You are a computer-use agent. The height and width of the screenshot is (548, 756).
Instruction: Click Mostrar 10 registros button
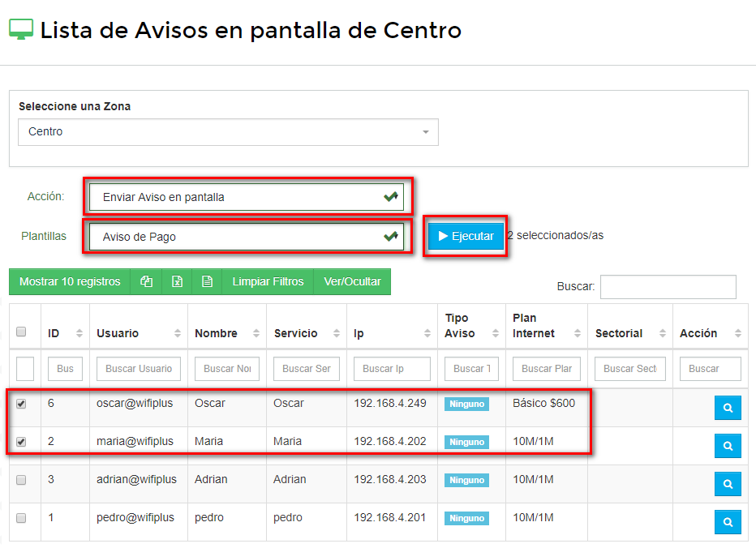click(70, 282)
